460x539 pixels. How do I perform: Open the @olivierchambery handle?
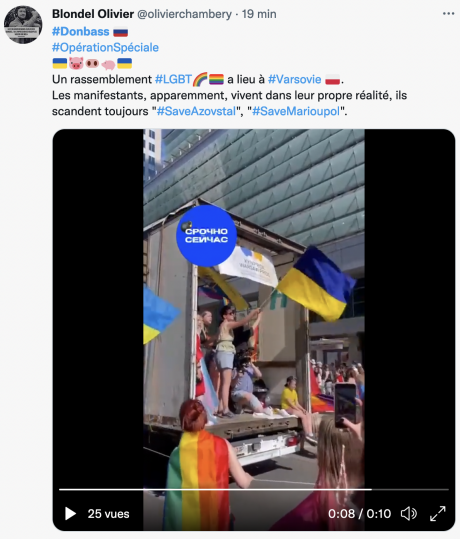(x=184, y=14)
